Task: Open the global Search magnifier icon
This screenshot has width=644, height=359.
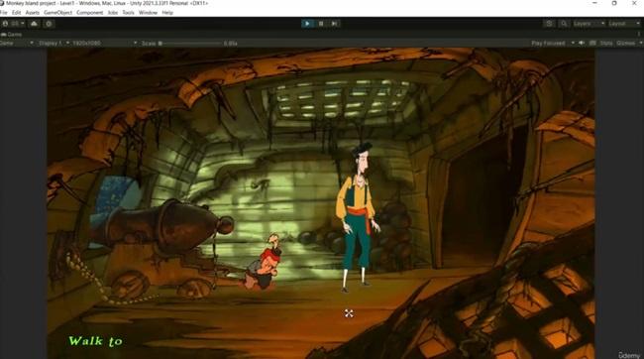Action: [564, 24]
